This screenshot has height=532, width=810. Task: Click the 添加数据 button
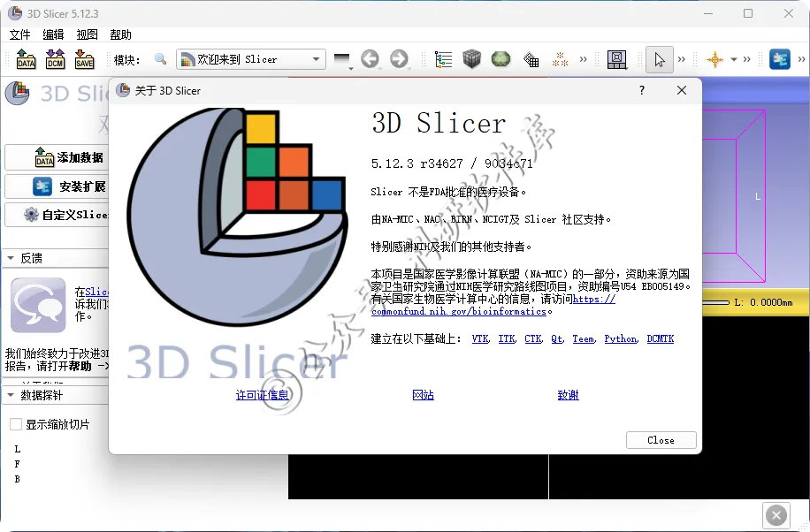[x=57, y=157]
